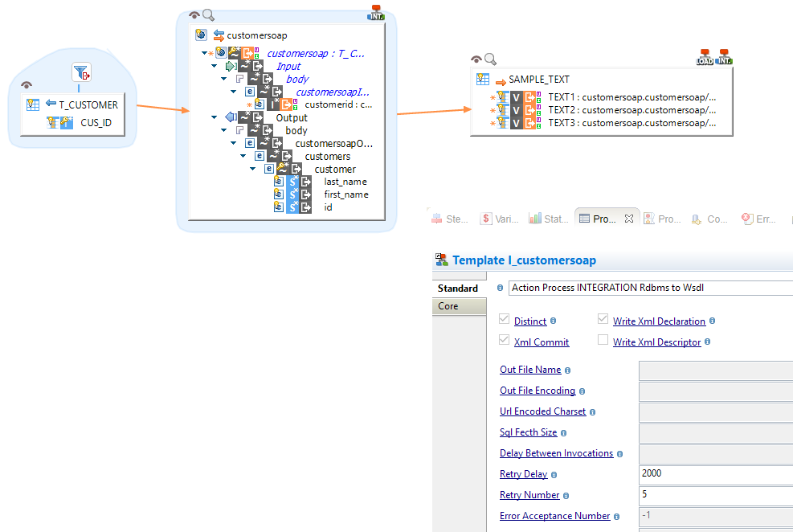Collapse the Input node of customersoap
This screenshot has height=532, width=793.
pos(214,66)
